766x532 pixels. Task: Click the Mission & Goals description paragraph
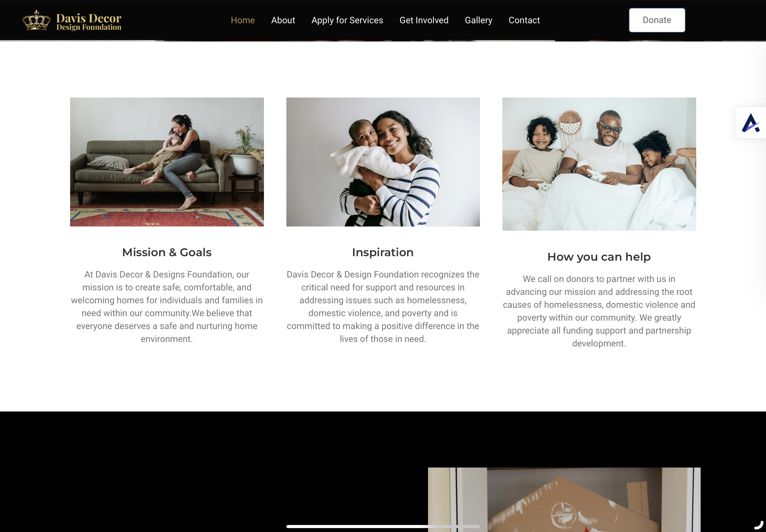(167, 307)
